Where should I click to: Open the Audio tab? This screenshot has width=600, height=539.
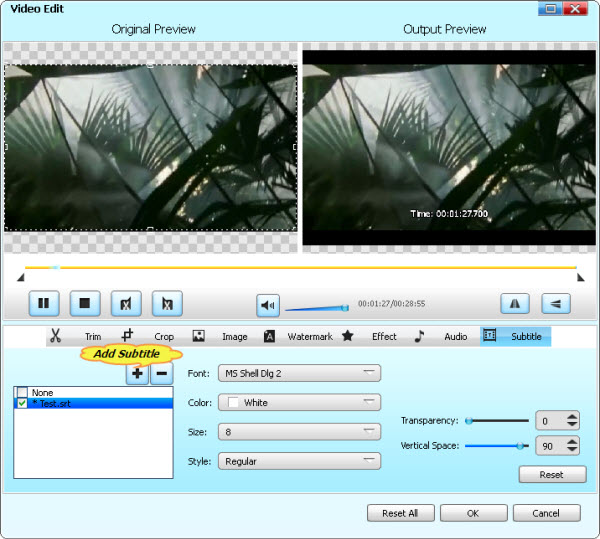(456, 337)
